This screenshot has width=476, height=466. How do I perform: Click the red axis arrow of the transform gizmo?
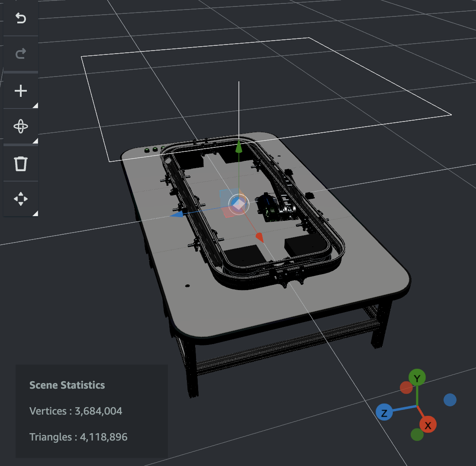259,236
